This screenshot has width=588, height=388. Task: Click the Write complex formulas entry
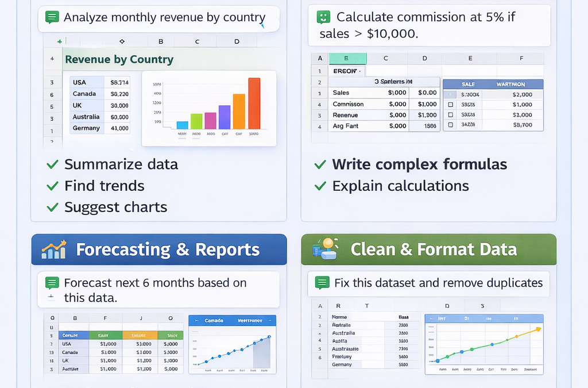[419, 164]
